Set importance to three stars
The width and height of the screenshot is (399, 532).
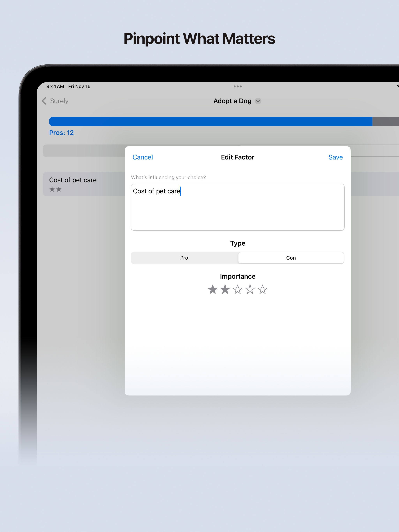[237, 289]
